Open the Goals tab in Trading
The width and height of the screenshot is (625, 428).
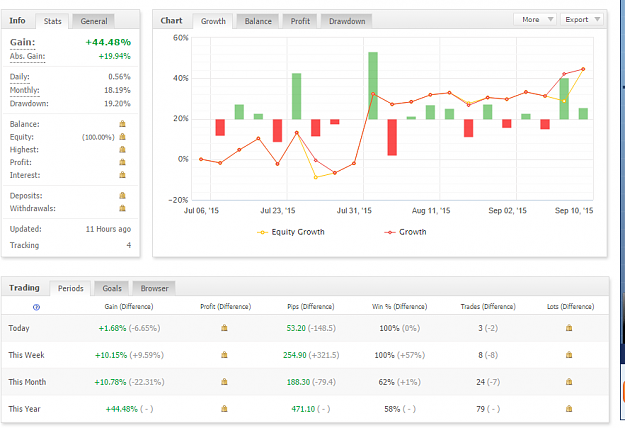point(112,288)
